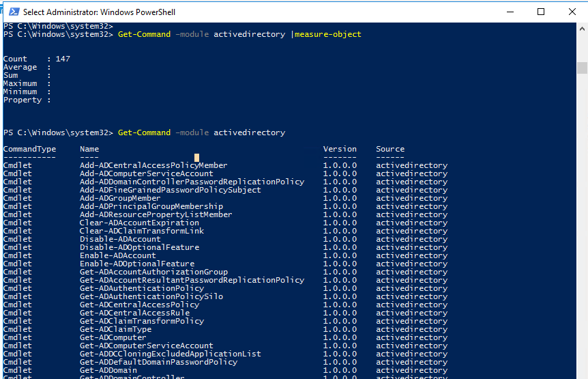Click the 'Source' column header
588x379 pixels.
click(x=390, y=149)
